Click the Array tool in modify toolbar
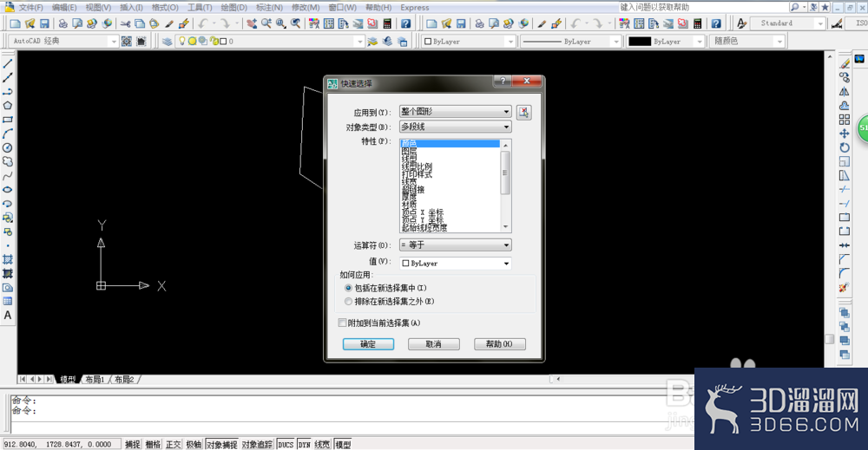Viewport: 868px width, 450px height. [845, 120]
